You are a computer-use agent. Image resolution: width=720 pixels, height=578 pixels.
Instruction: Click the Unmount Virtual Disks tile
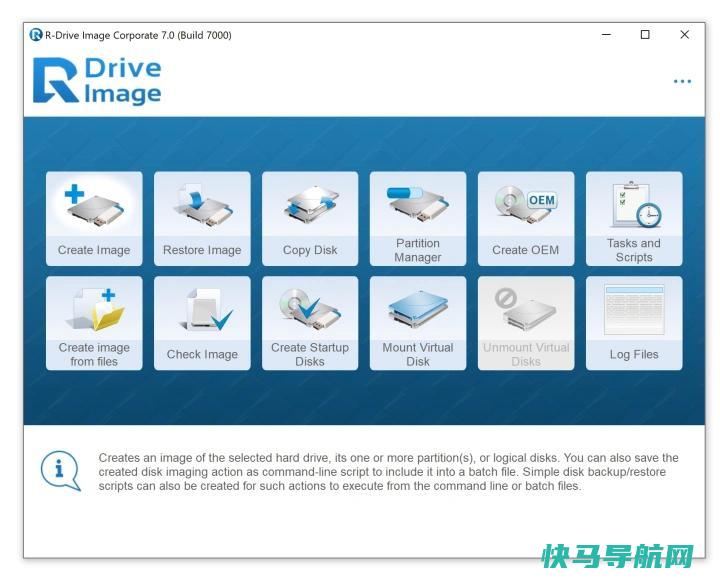526,323
